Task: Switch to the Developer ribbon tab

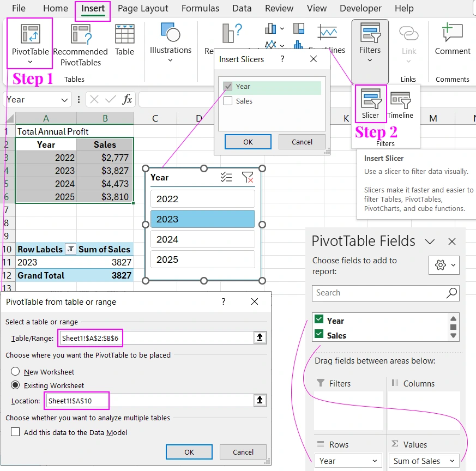Action: pyautogui.click(x=360, y=8)
